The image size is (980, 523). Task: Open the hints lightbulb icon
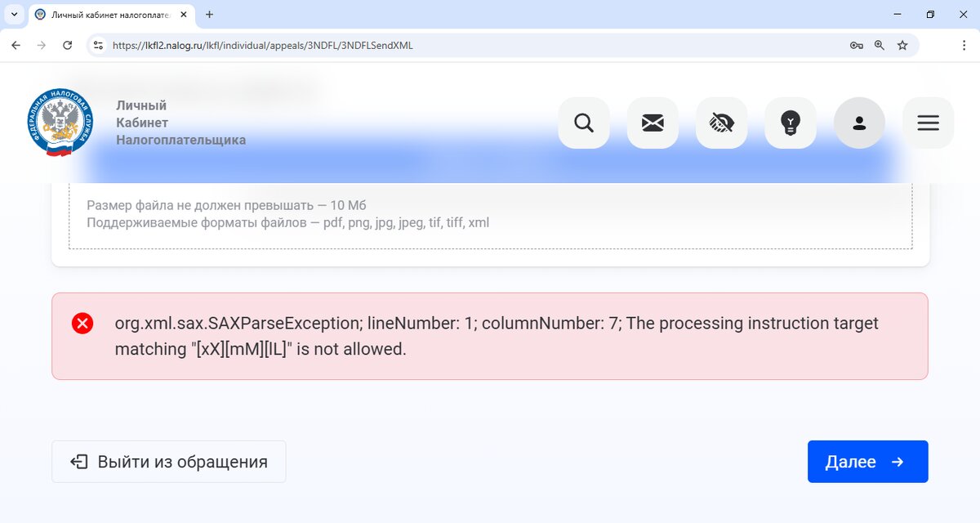(x=790, y=123)
